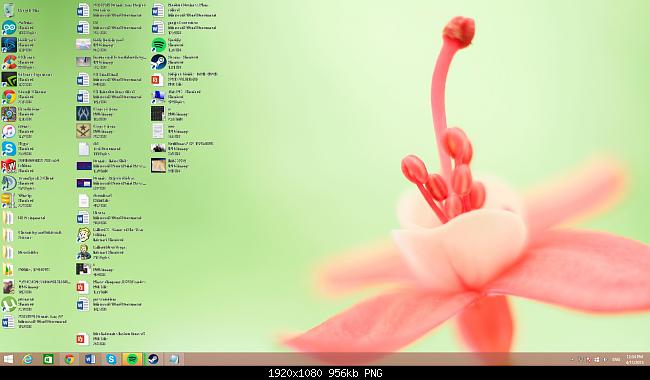Launch the Fallout New Vegas shortcut

pos(83,252)
